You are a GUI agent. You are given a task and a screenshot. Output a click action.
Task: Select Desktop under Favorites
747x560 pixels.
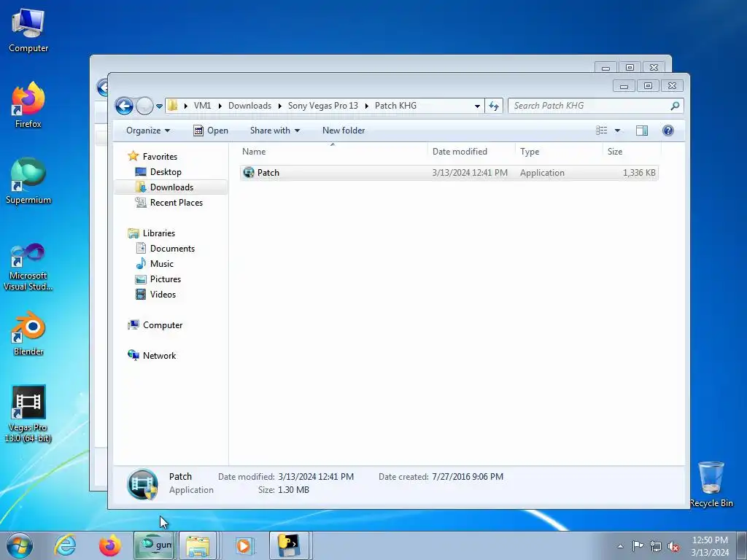166,172
